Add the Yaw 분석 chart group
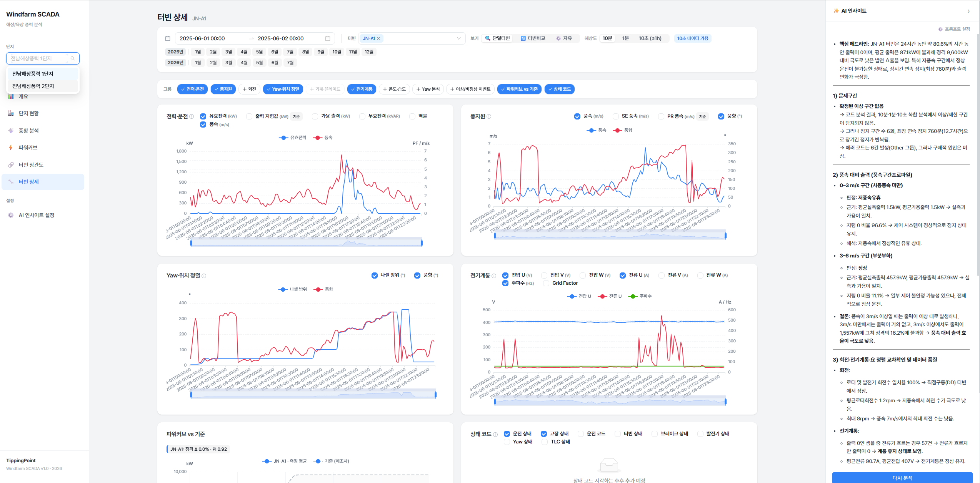 click(x=428, y=89)
